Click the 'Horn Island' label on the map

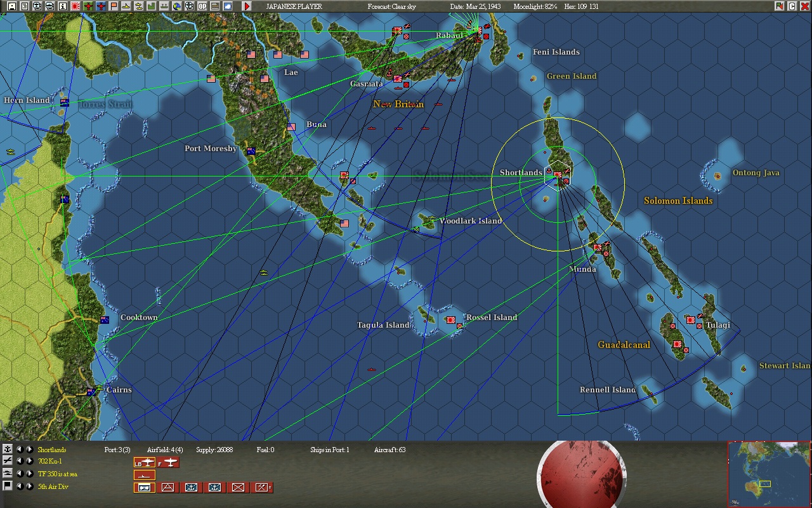click(x=27, y=100)
